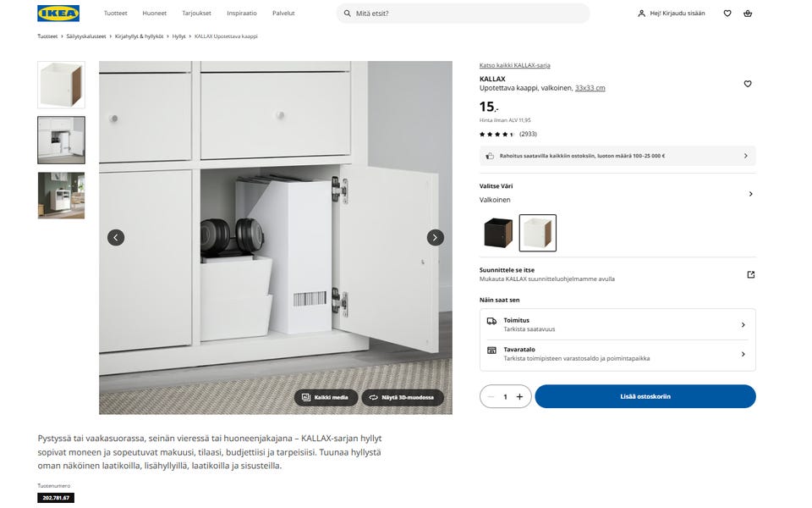Image resolution: width=812 pixels, height=508 pixels.
Task: Open the Tuotteet menu
Action: [x=116, y=14]
